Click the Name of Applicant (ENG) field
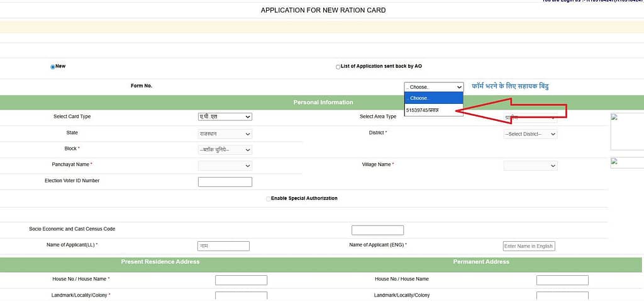Screen dimensions: 644x301 click(x=529, y=246)
